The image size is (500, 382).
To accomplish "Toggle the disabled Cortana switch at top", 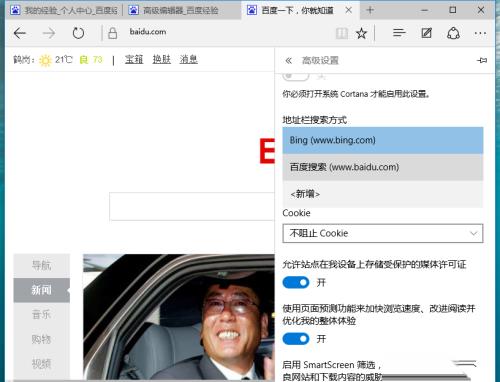I will point(296,76).
